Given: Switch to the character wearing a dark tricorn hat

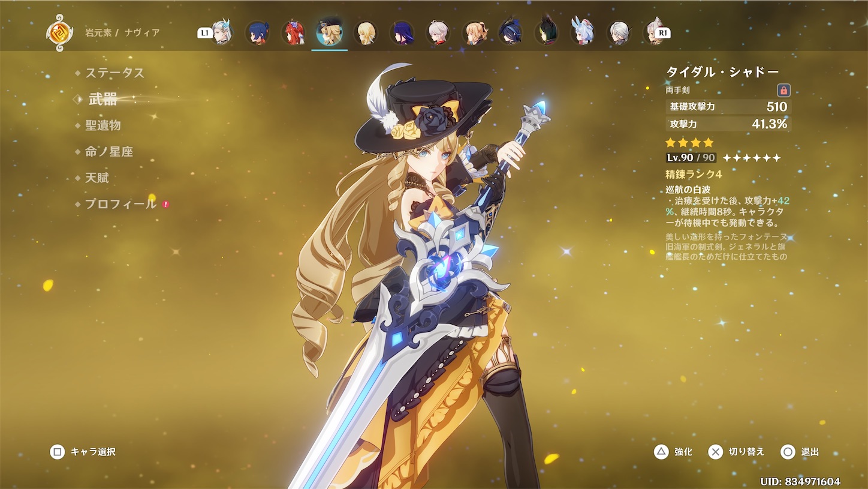Looking at the screenshot, I should [510, 32].
